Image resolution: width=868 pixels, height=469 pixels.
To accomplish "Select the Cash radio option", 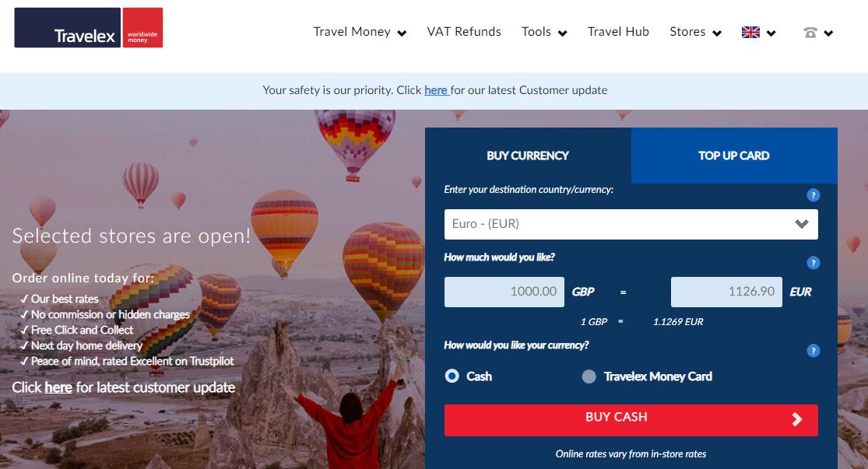I will point(452,376).
